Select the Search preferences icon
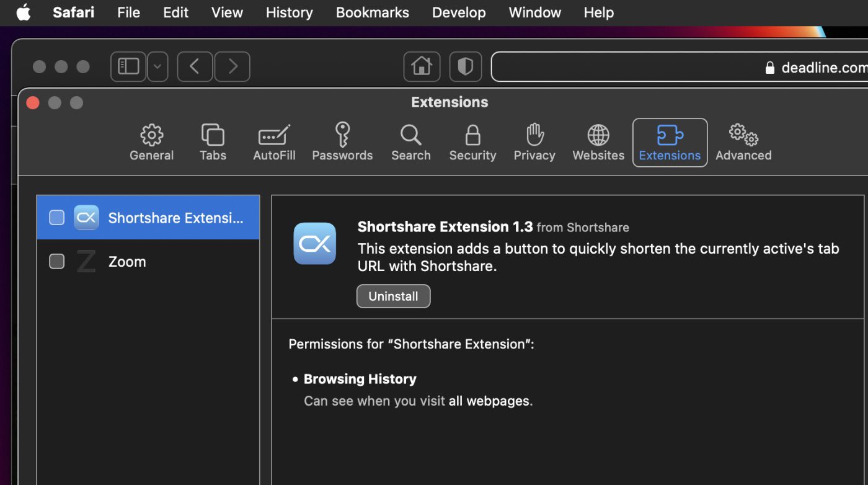This screenshot has height=485, width=868. pos(410,143)
